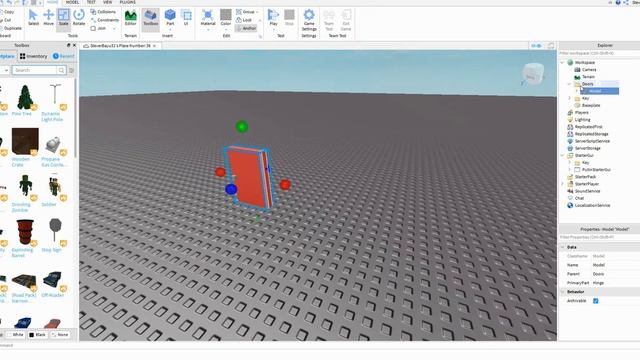Open Game Settings
The image size is (640, 360).
(309, 20)
